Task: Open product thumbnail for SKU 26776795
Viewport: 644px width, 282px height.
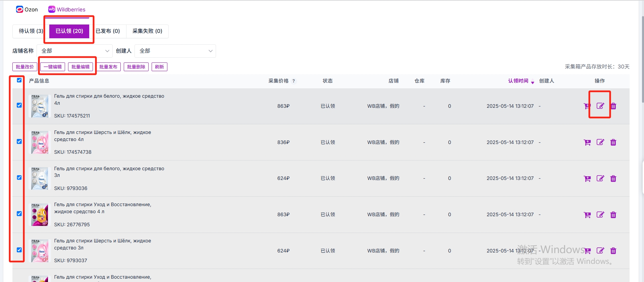Action: pyautogui.click(x=40, y=215)
